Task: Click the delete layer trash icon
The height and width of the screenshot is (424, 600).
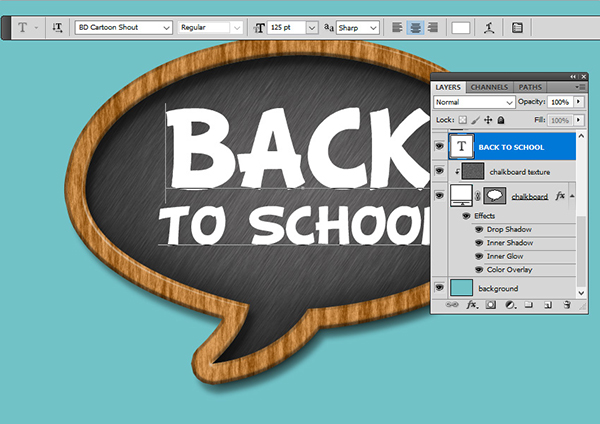Action: (x=567, y=305)
